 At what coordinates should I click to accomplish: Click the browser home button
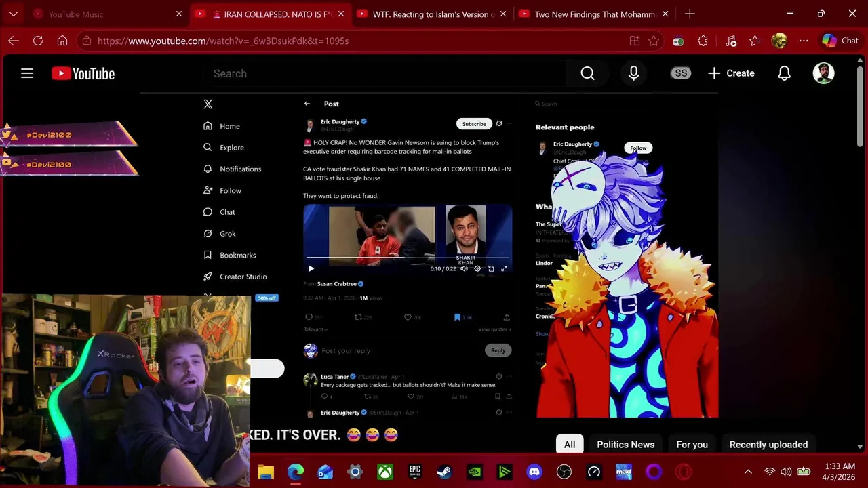coord(62,41)
